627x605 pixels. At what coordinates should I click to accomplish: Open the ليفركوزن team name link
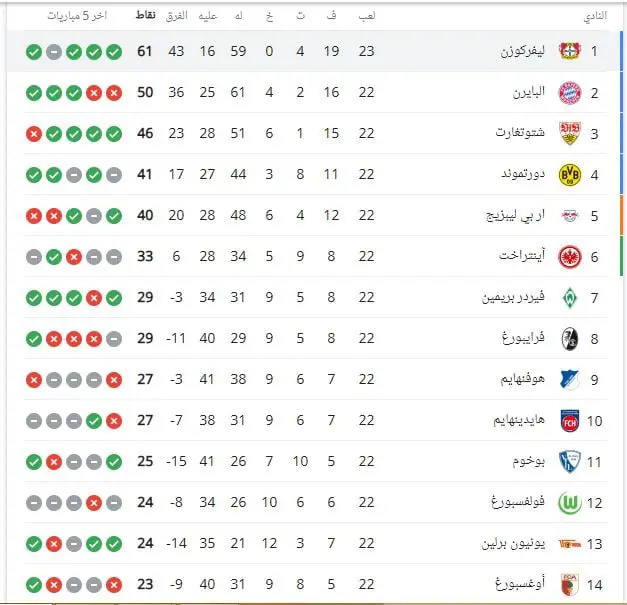[x=521, y=51]
